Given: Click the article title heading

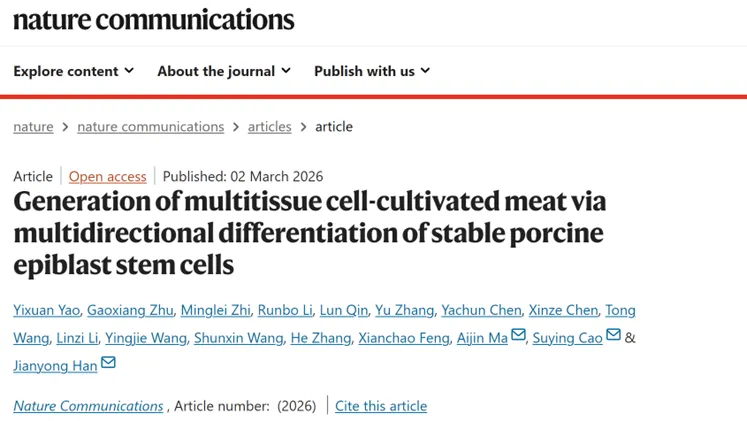Looking at the screenshot, I should coord(309,233).
